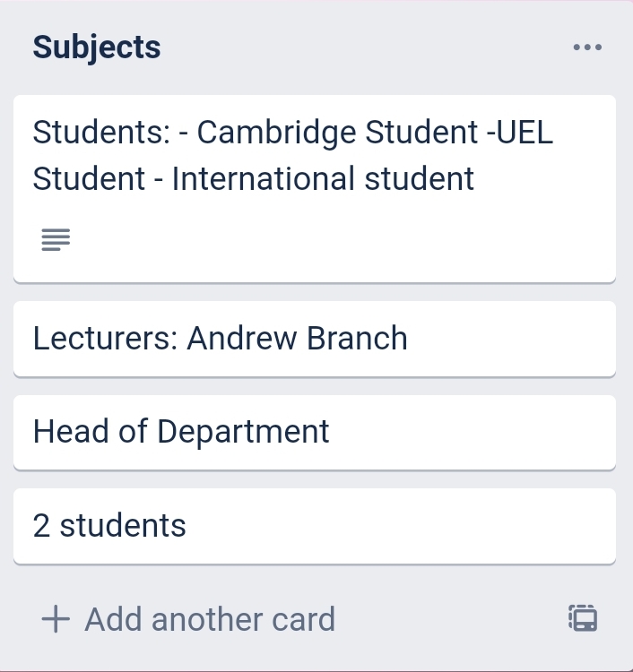Open the Students card
This screenshot has width=633, height=672.
click(x=314, y=188)
